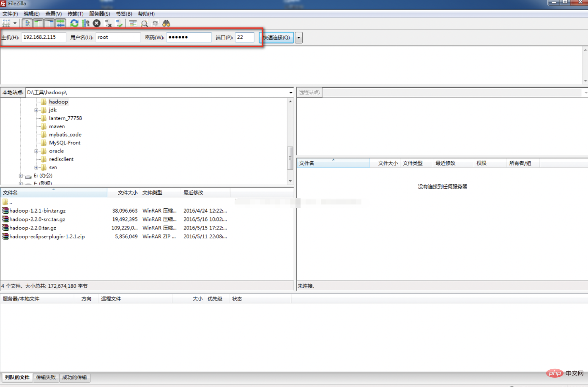Click the maven folder icon in tree
588x387 pixels.
(44, 126)
